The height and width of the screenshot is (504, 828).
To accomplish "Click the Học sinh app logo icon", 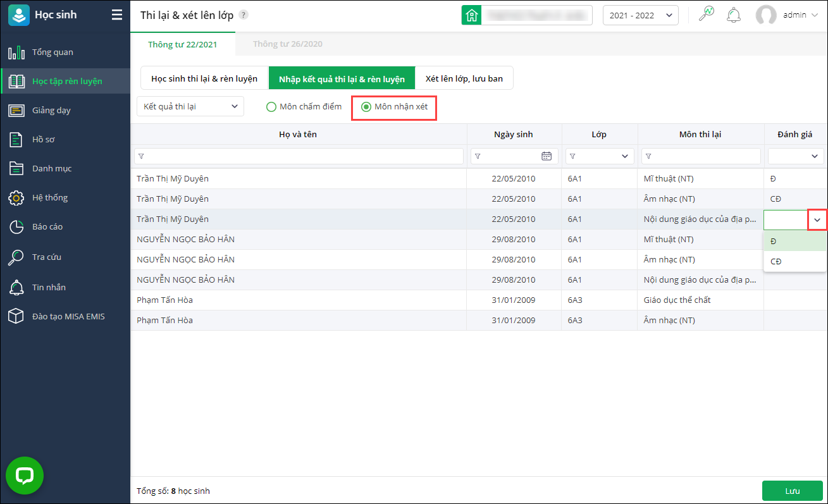I will pos(18,15).
